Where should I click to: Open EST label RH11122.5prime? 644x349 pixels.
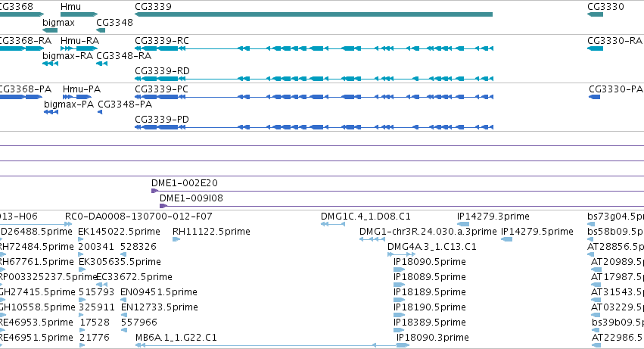(x=212, y=232)
